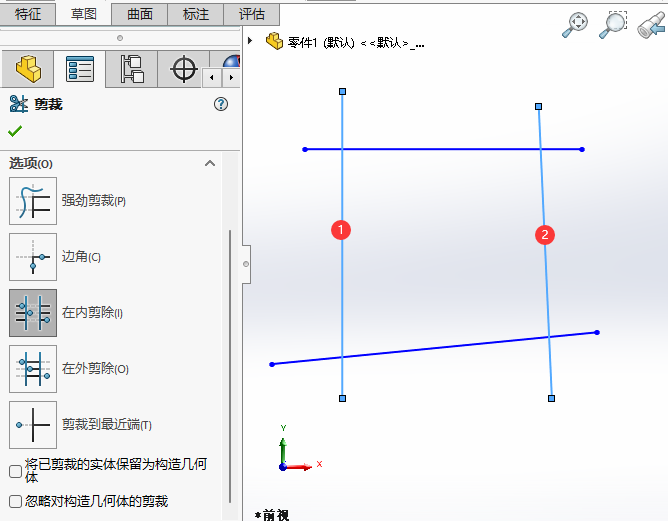Image resolution: width=668 pixels, height=521 pixels.
Task: Confirm trim with the green checkmark
Action: 15,131
